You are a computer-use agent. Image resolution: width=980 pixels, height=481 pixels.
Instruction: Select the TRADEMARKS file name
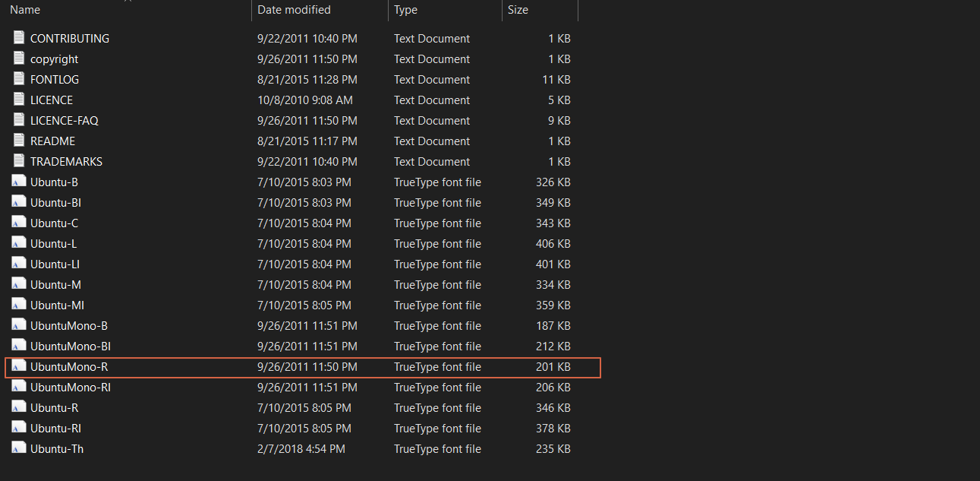coord(66,161)
